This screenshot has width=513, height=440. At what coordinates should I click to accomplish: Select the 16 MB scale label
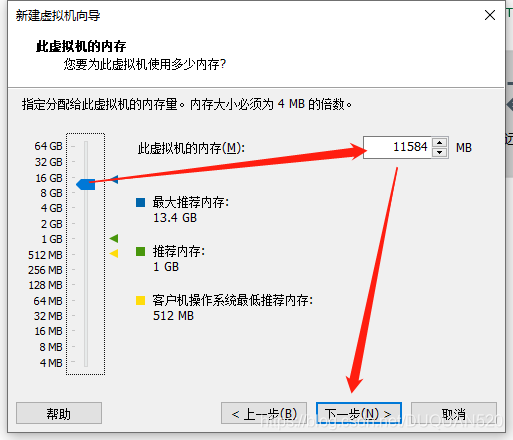pos(49,331)
